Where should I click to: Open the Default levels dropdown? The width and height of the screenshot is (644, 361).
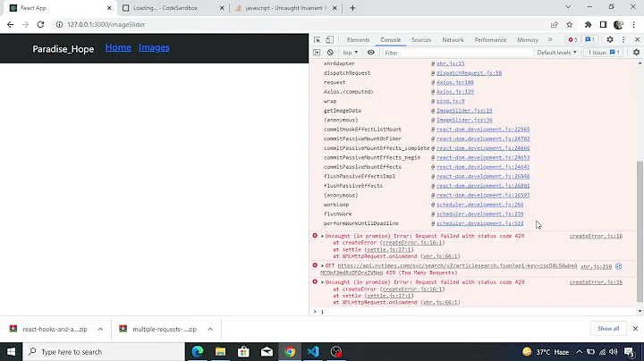[556, 53]
